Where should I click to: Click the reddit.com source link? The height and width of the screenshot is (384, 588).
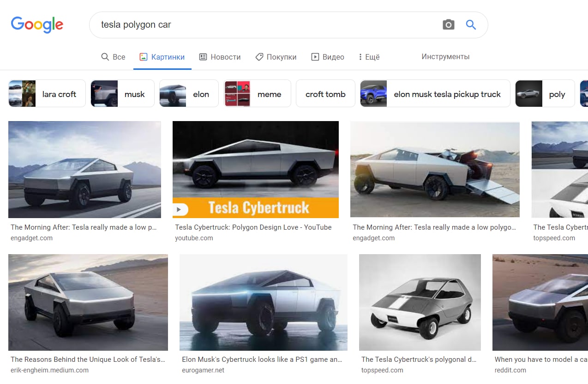click(x=510, y=370)
